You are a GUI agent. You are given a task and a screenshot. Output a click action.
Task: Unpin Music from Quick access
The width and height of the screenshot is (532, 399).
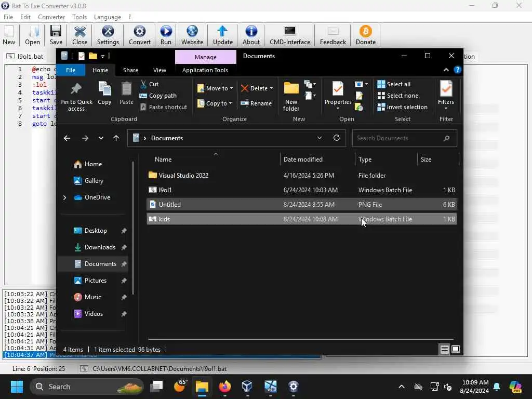click(x=124, y=297)
